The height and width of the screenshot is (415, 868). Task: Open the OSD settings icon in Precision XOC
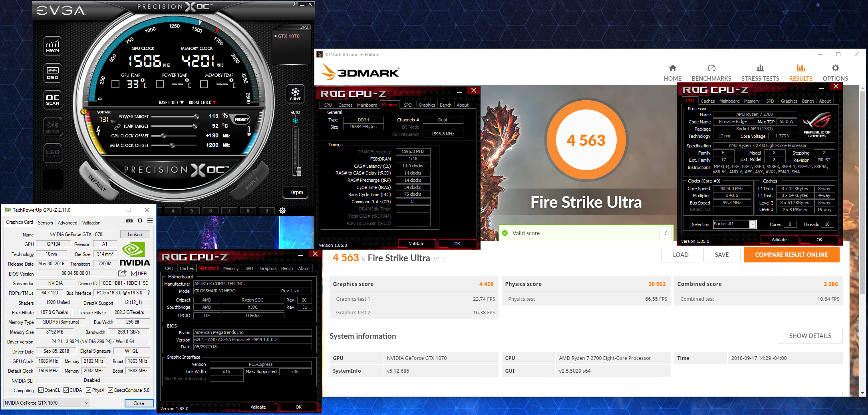(53, 73)
